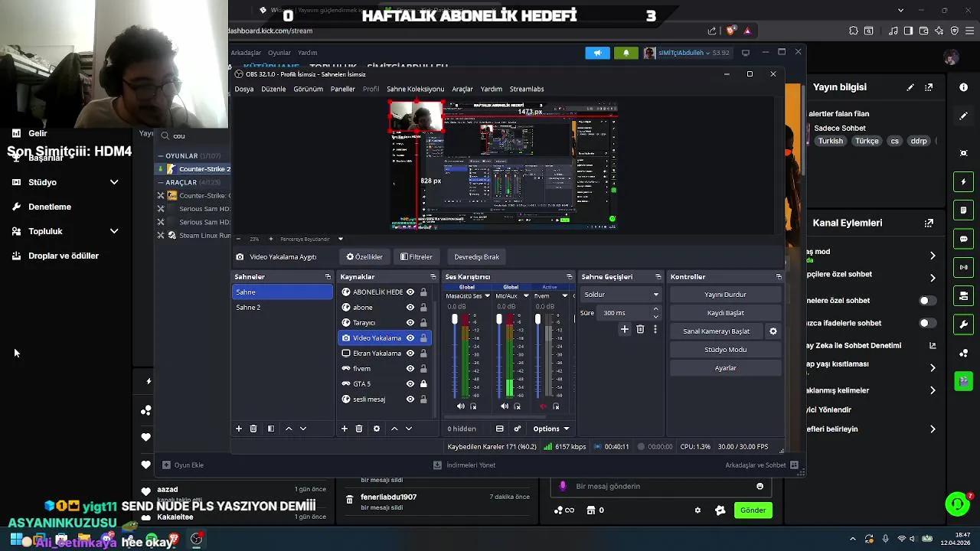Move selected source down in Kaynaklar
Image resolution: width=980 pixels, height=551 pixels.
point(409,429)
